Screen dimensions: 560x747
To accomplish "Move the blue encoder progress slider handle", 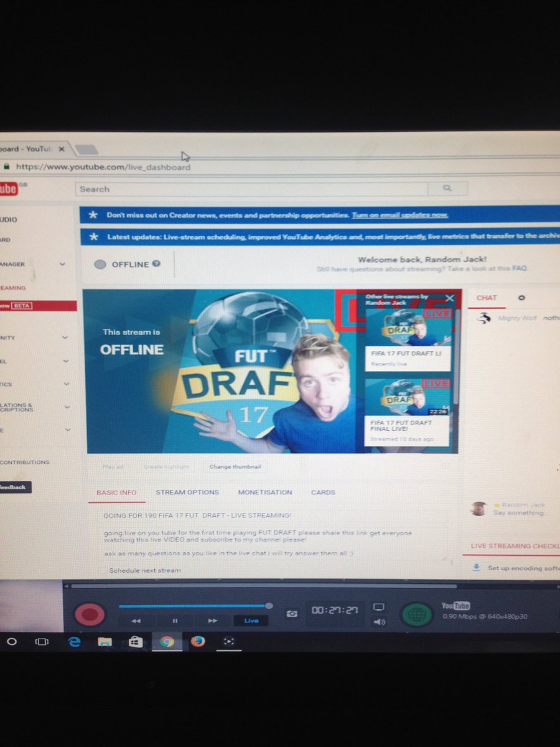I will pyautogui.click(x=269, y=605).
